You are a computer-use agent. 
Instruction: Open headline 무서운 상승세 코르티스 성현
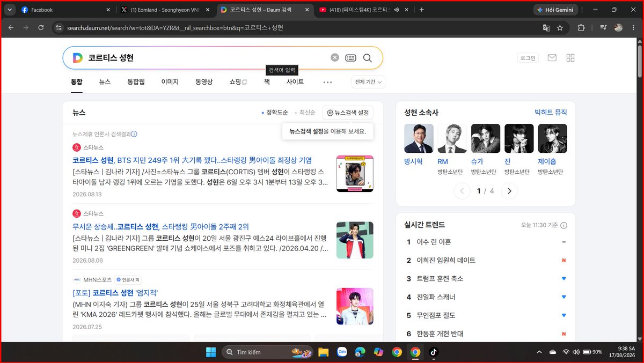160,226
